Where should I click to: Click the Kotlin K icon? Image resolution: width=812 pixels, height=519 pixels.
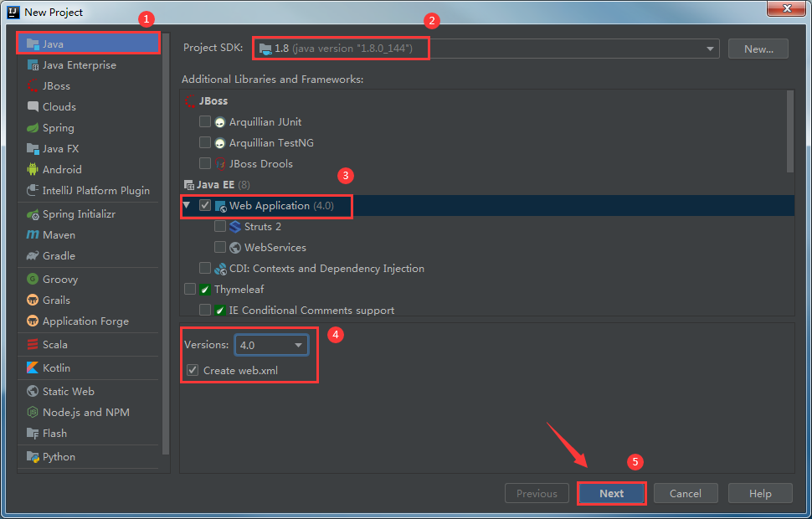33,367
